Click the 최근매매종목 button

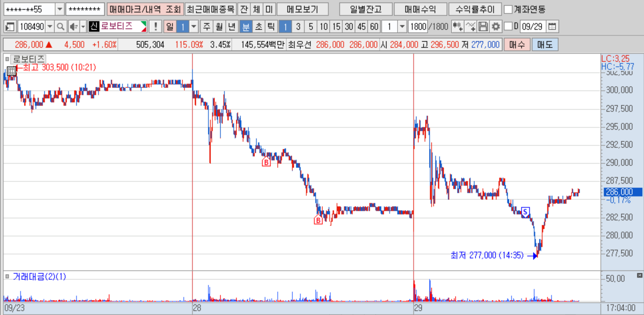click(210, 9)
